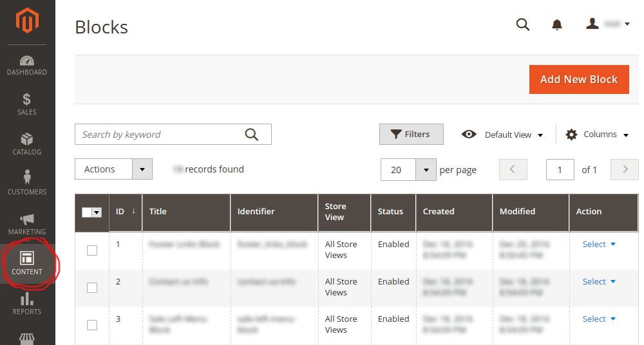Viewport: 644px width, 345px height.
Task: Click the Enabled status in row 1
Action: [393, 244]
